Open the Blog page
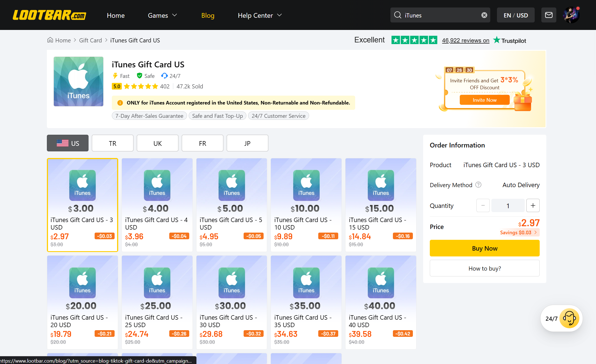The width and height of the screenshot is (596, 364). [208, 15]
